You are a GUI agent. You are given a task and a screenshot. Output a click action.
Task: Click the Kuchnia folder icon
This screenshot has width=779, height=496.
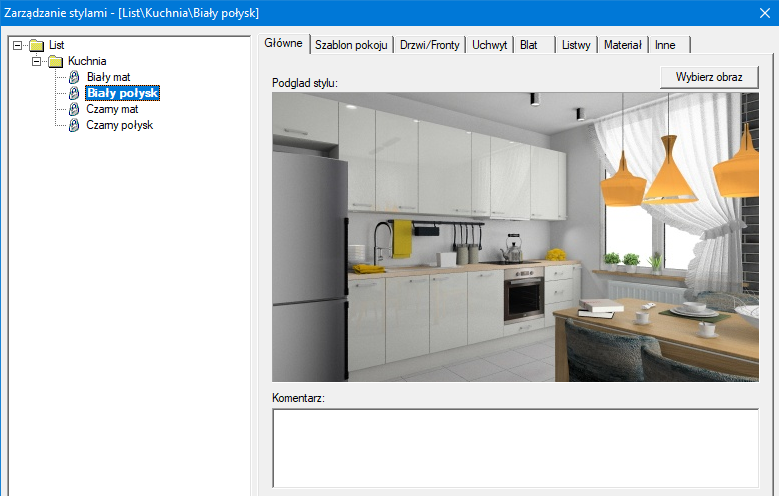click(x=55, y=61)
